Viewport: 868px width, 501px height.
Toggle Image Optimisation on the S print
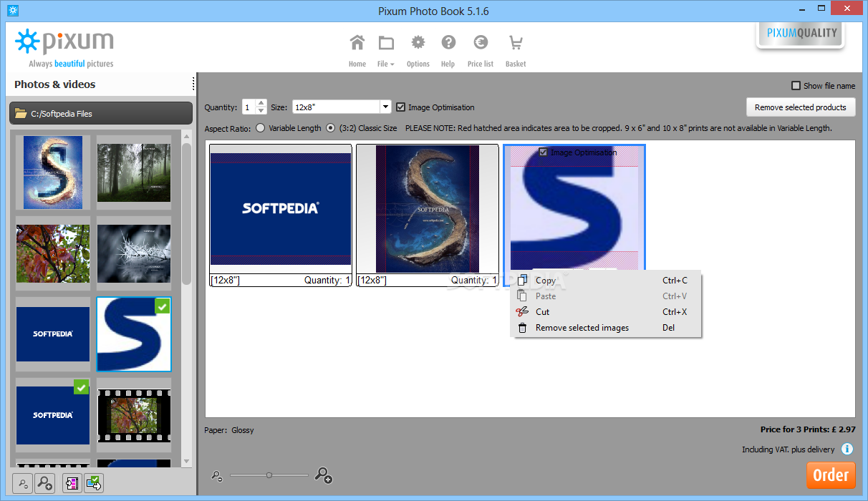[x=543, y=152]
